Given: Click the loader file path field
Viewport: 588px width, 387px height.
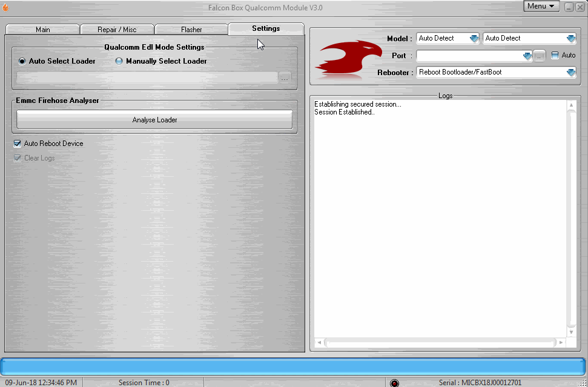Looking at the screenshot, I should point(147,78).
